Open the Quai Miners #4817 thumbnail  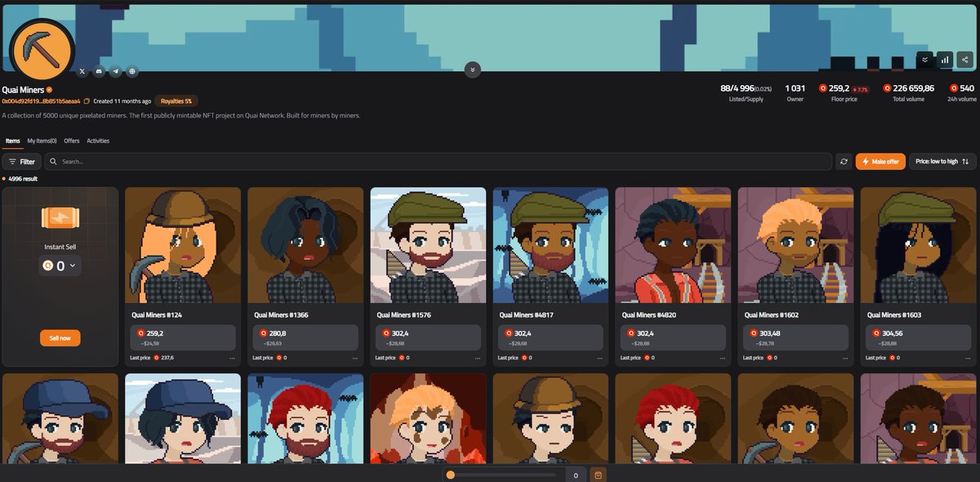550,245
